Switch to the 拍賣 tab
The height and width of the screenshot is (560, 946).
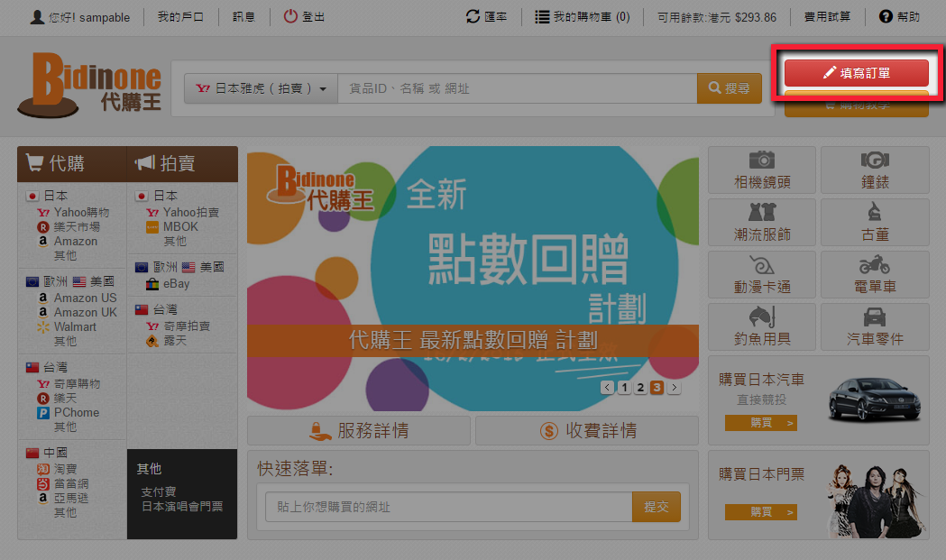[x=182, y=163]
